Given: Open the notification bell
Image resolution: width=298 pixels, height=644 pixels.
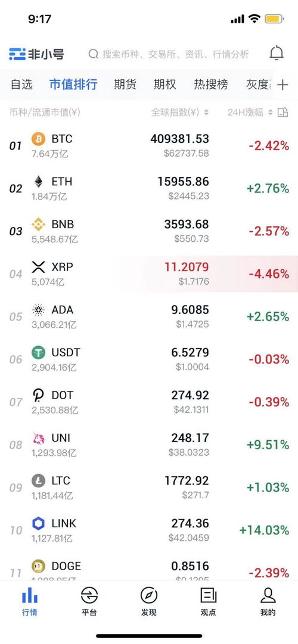Looking at the screenshot, I should click(277, 54).
